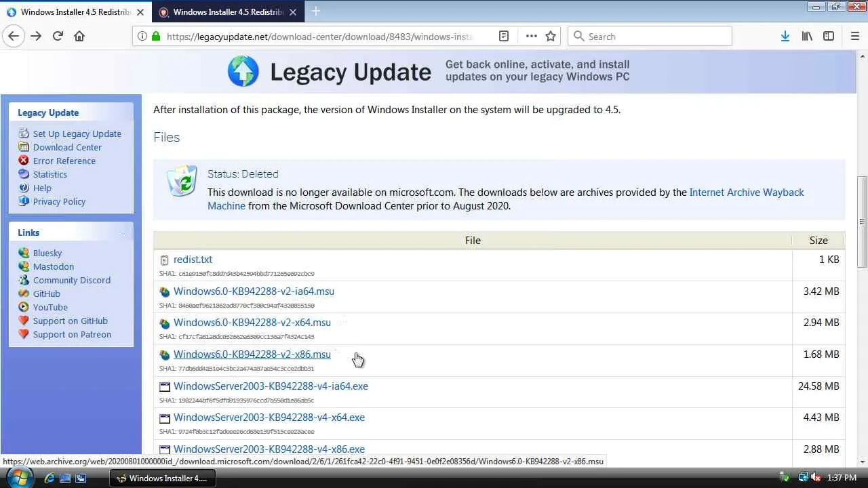The width and height of the screenshot is (868, 488).
Task: Open Support on GitHub link
Action: tap(71, 321)
